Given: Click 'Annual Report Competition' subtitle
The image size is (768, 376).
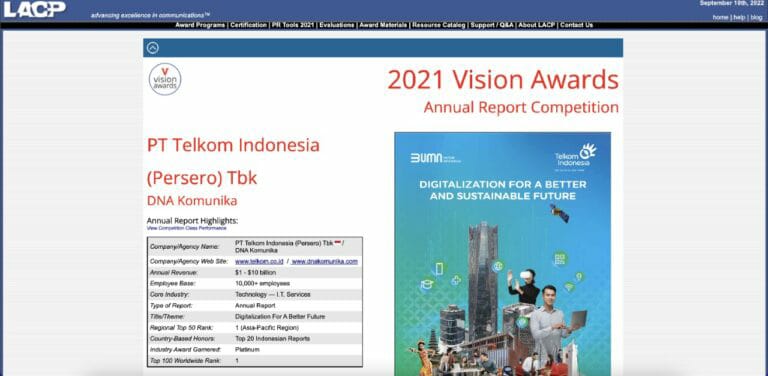Looking at the screenshot, I should point(521,107).
